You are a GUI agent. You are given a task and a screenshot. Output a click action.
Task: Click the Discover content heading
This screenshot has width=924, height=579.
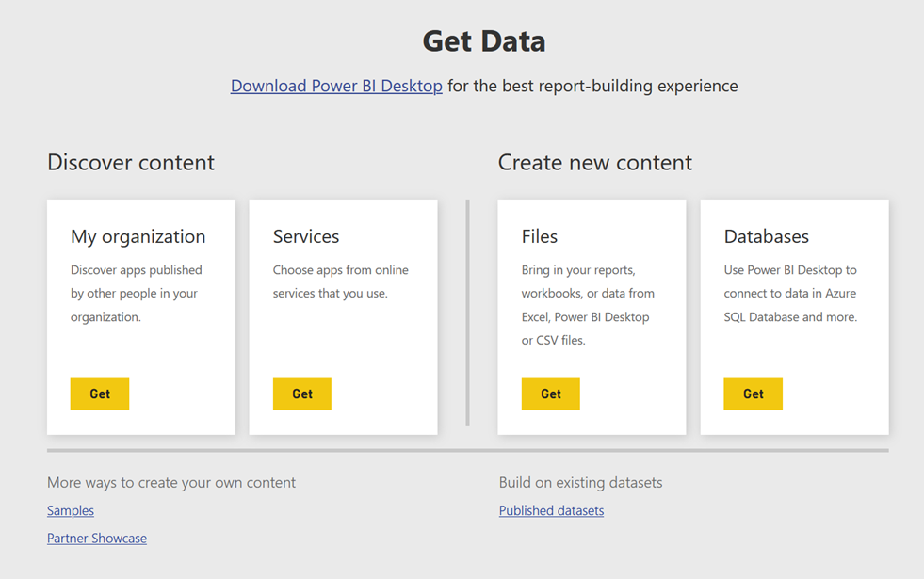[x=131, y=163]
